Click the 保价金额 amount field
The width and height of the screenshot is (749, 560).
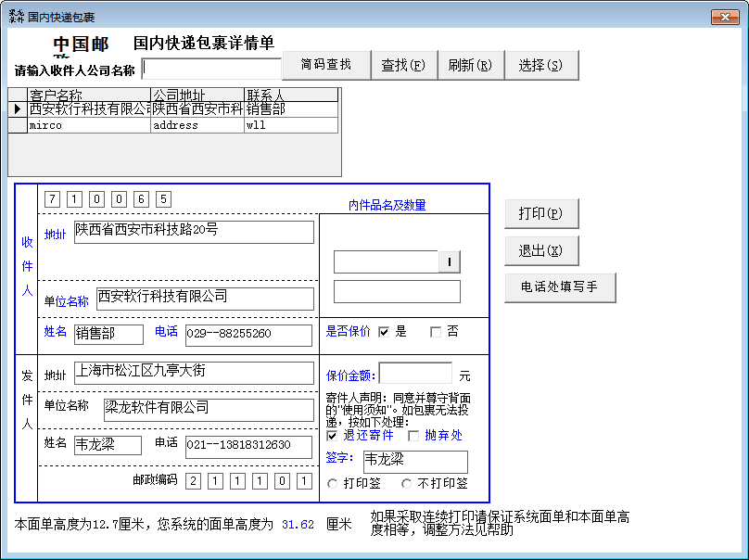coord(415,373)
